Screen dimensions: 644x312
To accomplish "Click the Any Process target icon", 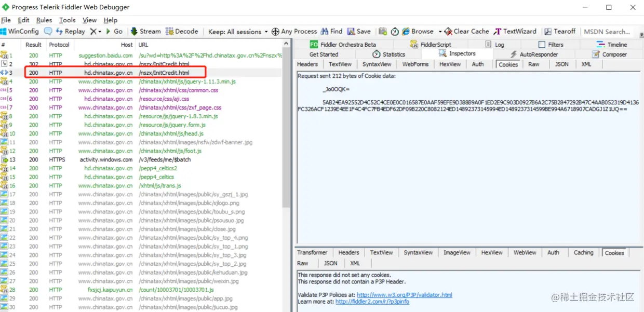I will (x=276, y=31).
